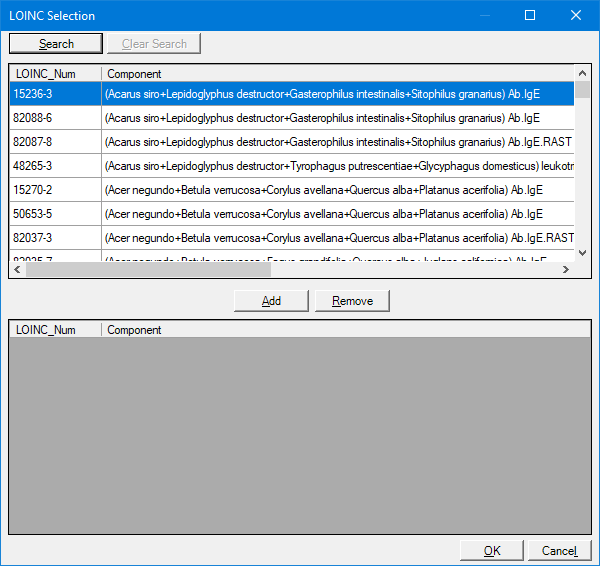
Task: Click the Clear Search button
Action: [154, 44]
